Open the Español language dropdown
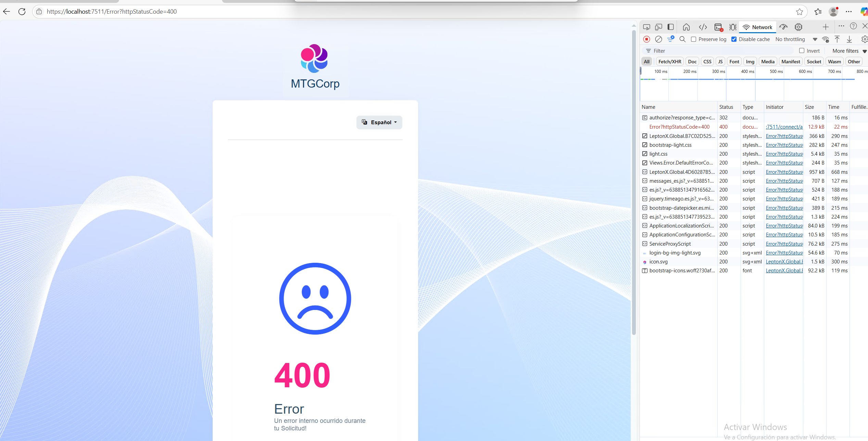Viewport: 868px width, 441px height. coord(379,122)
